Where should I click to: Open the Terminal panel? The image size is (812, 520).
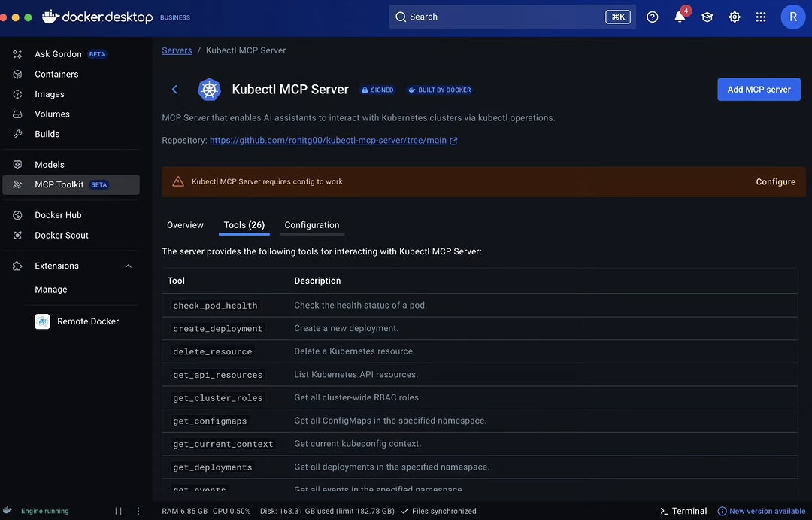683,511
